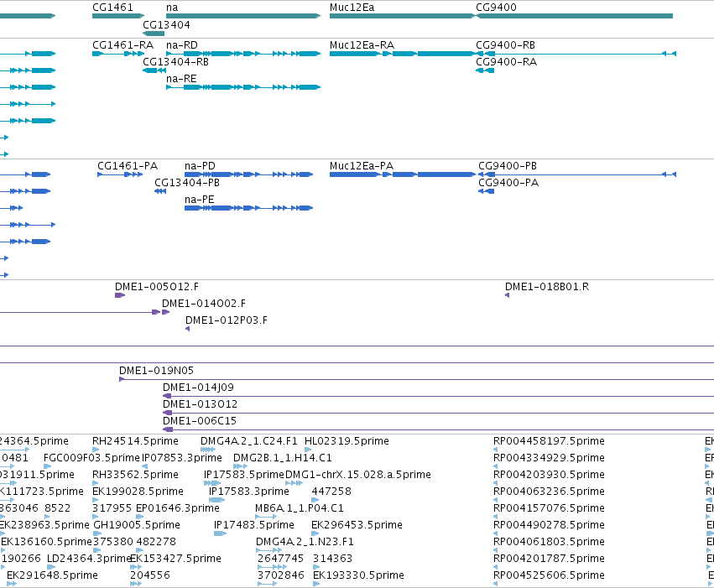Click the EK193330.5prime label
This screenshot has width=714, height=588.
(x=358, y=575)
